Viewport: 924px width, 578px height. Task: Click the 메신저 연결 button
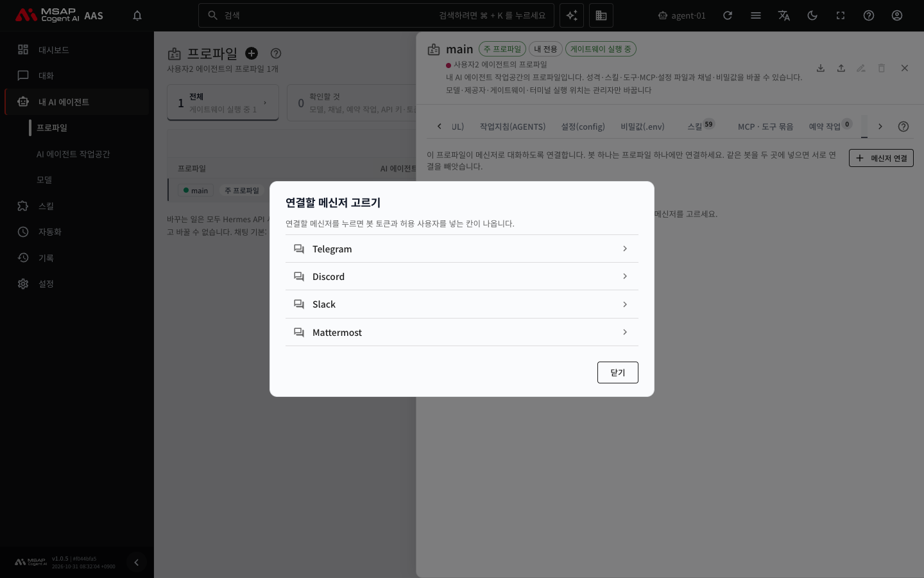point(881,158)
